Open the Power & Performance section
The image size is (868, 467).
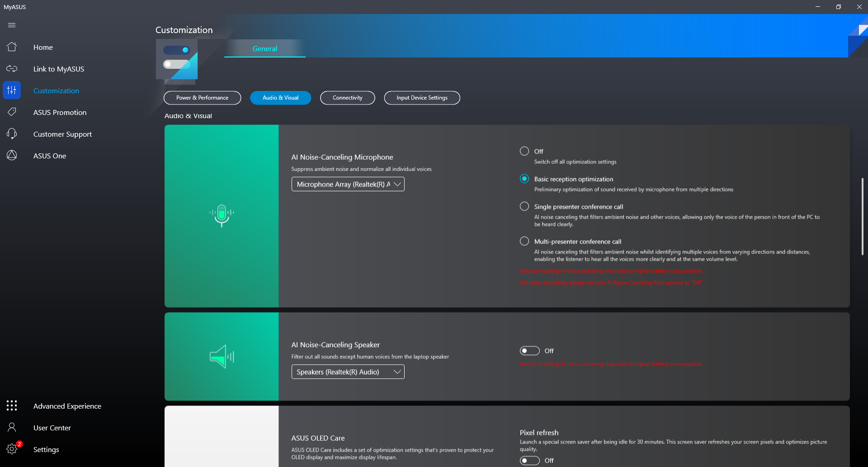coord(203,98)
